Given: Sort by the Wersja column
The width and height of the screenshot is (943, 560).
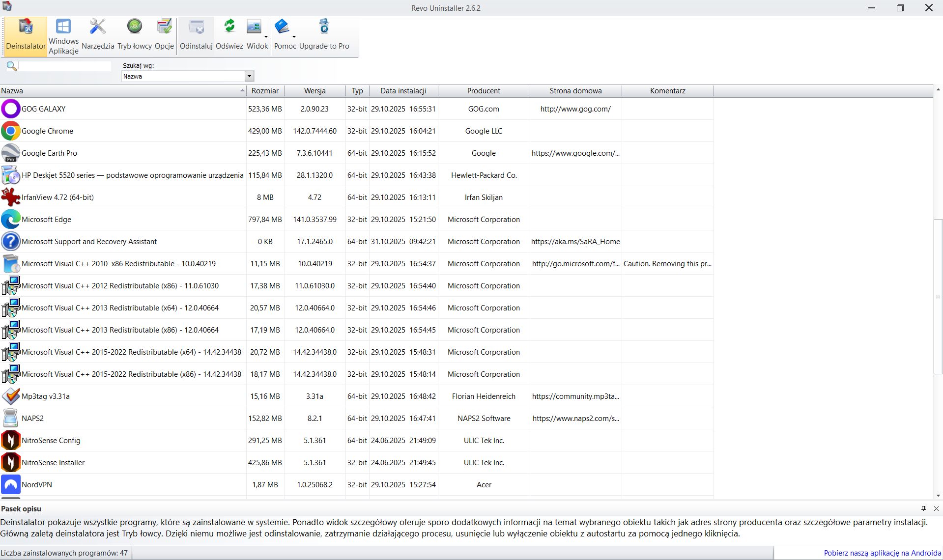Looking at the screenshot, I should 315,91.
